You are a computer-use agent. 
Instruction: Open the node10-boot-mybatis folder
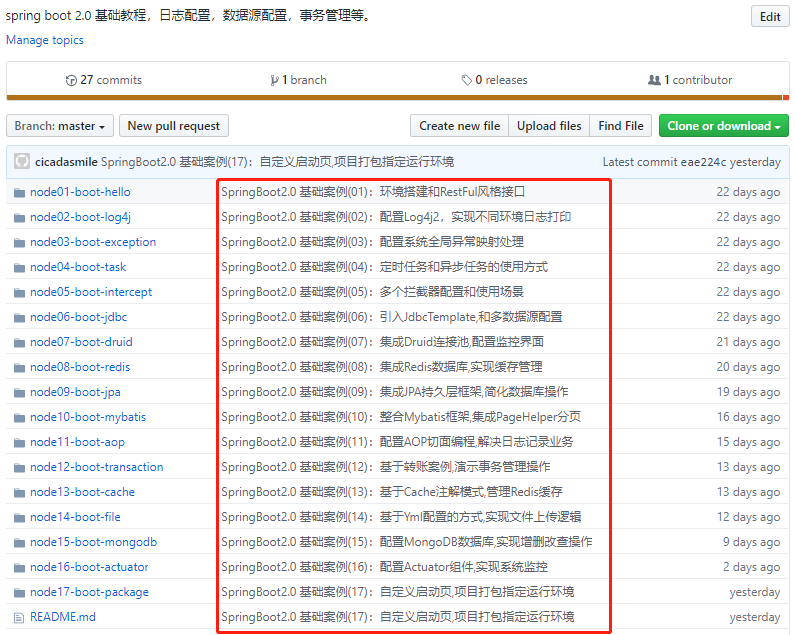click(88, 417)
